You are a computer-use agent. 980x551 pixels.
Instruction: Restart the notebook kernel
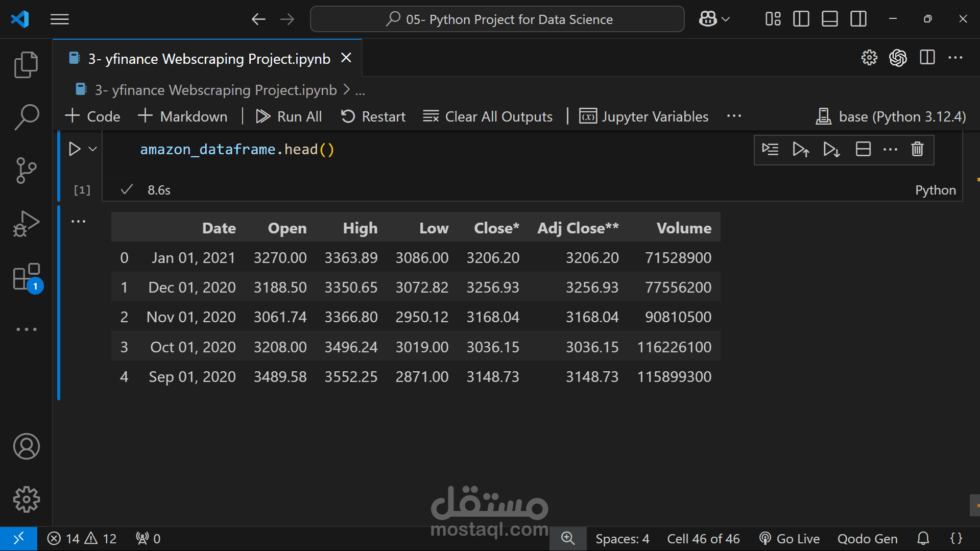(x=373, y=117)
